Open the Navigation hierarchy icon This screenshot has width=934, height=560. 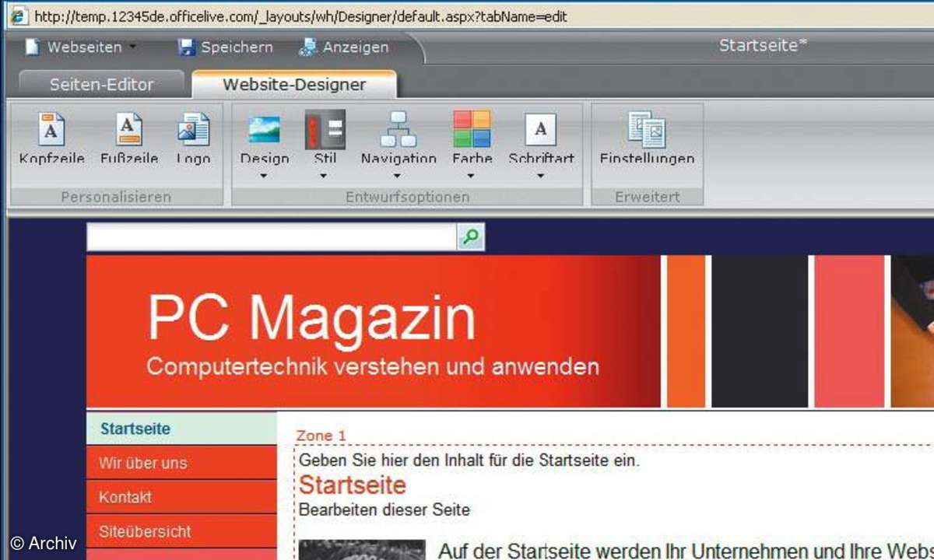[399, 129]
